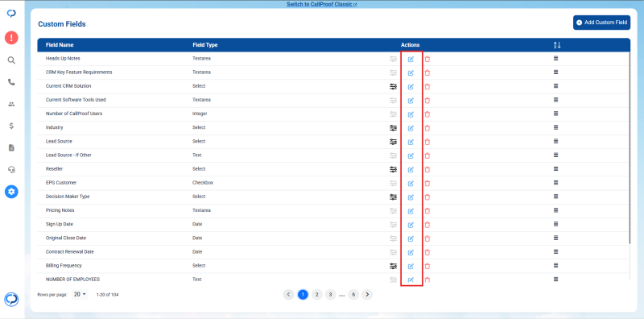Click the table vertical scrollbar
Screen dimensions: 644x319
(630, 148)
